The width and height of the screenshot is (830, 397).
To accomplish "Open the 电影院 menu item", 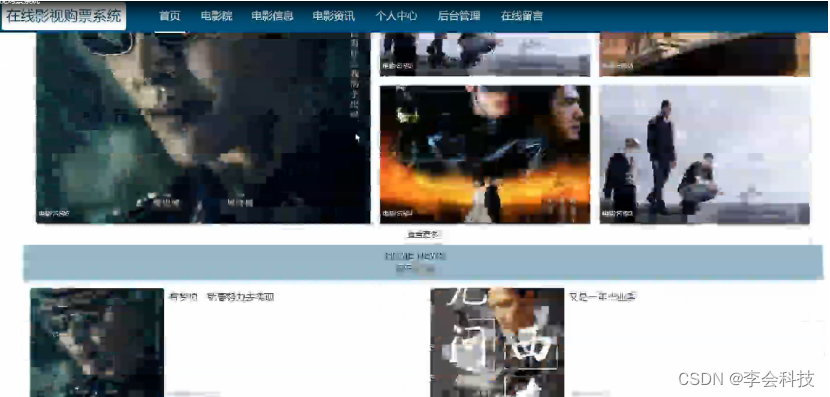I will [216, 16].
